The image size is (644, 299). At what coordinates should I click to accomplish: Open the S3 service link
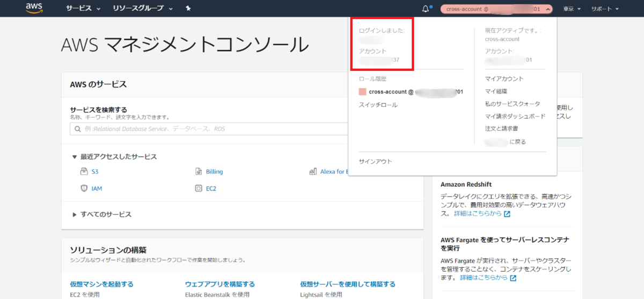pos(94,172)
